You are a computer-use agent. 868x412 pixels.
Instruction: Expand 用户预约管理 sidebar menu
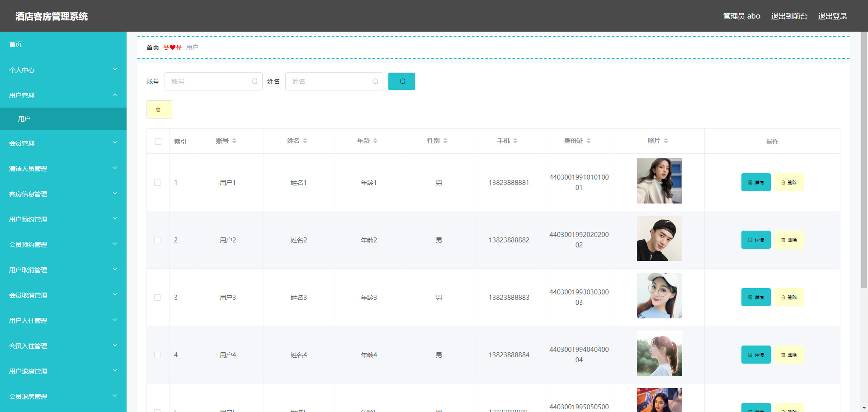click(63, 219)
